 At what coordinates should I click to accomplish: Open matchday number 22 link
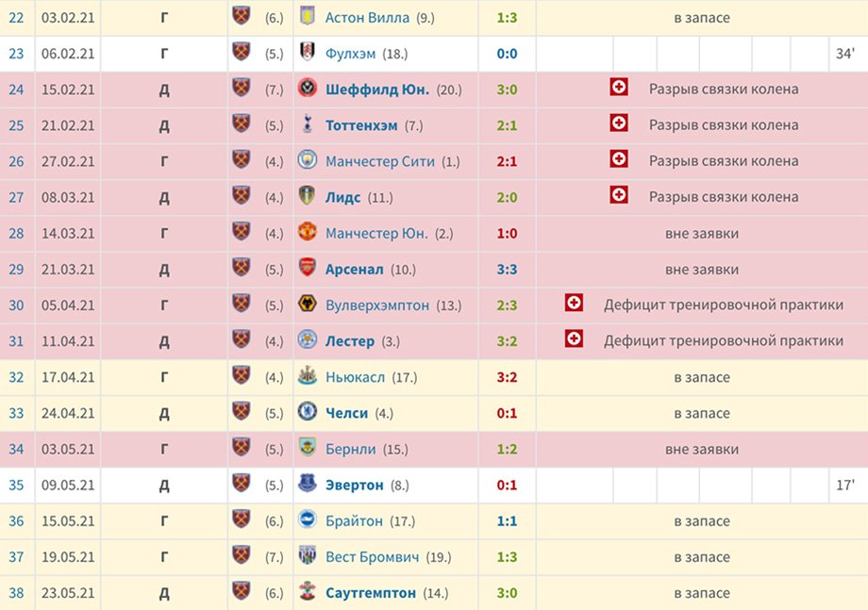click(x=16, y=18)
